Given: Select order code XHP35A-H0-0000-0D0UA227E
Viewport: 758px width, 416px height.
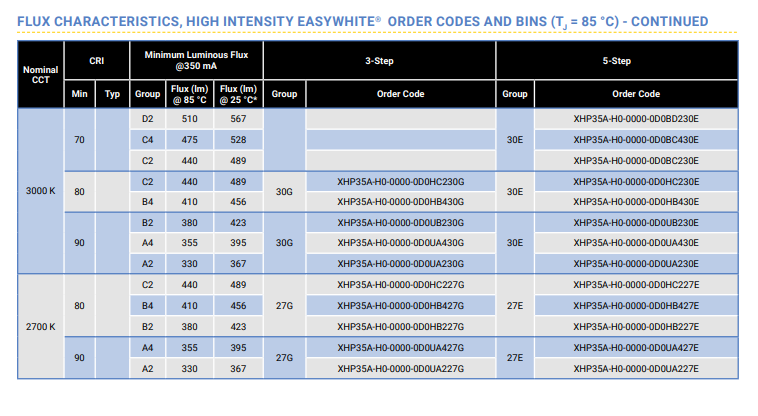Looking at the screenshot, I should [x=636, y=369].
